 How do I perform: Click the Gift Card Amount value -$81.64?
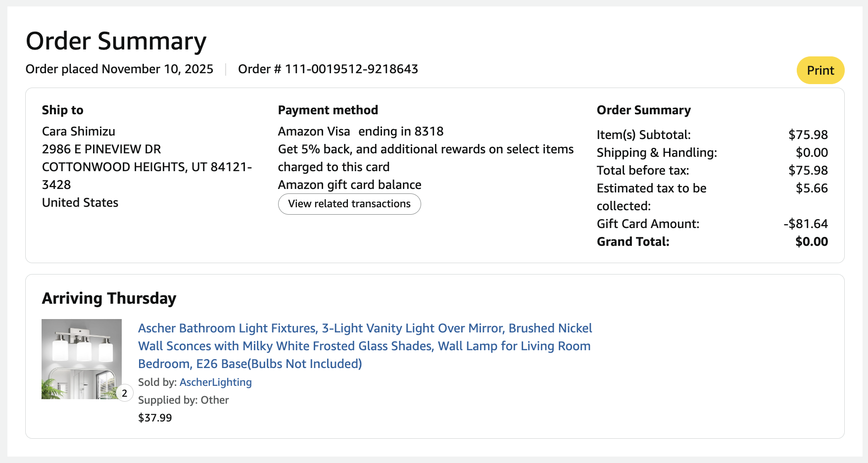click(805, 224)
